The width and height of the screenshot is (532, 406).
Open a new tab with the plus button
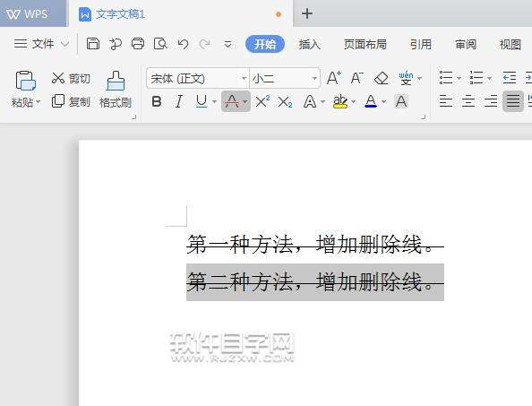pyautogui.click(x=306, y=13)
